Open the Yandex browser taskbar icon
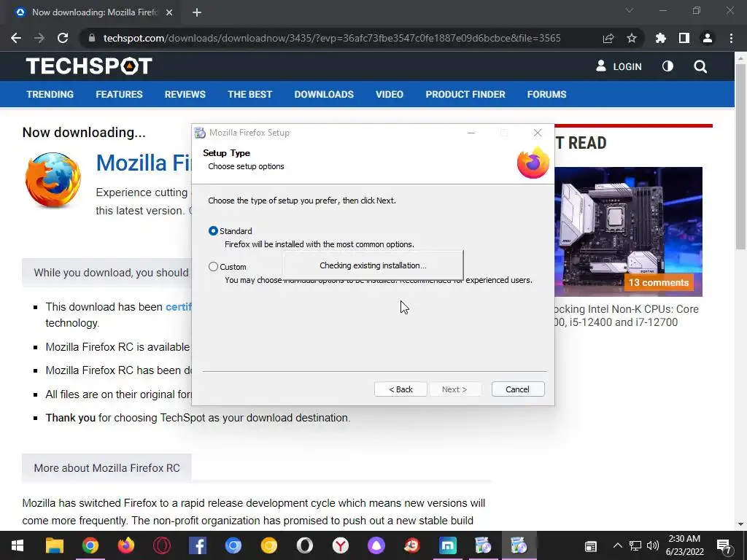The image size is (747, 560). coord(340,545)
